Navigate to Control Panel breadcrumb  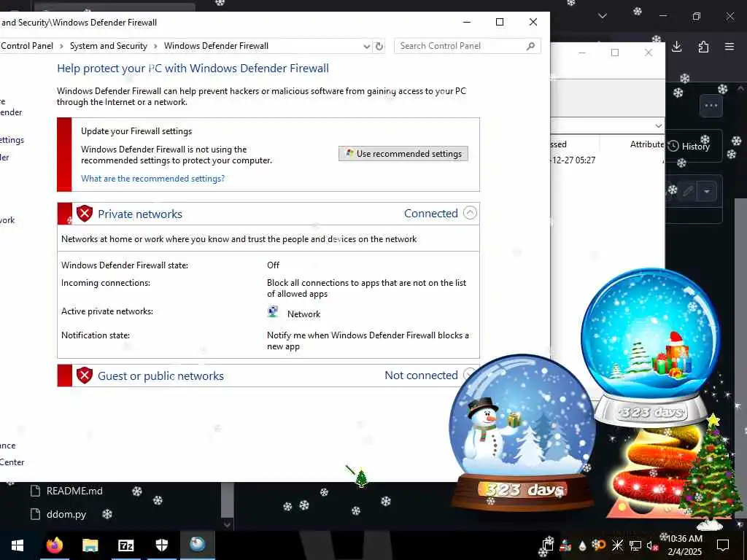point(27,46)
